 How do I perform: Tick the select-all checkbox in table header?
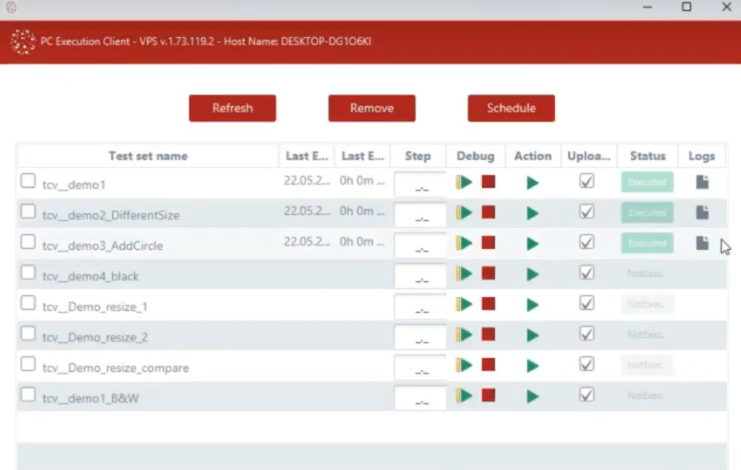pyautogui.click(x=28, y=155)
